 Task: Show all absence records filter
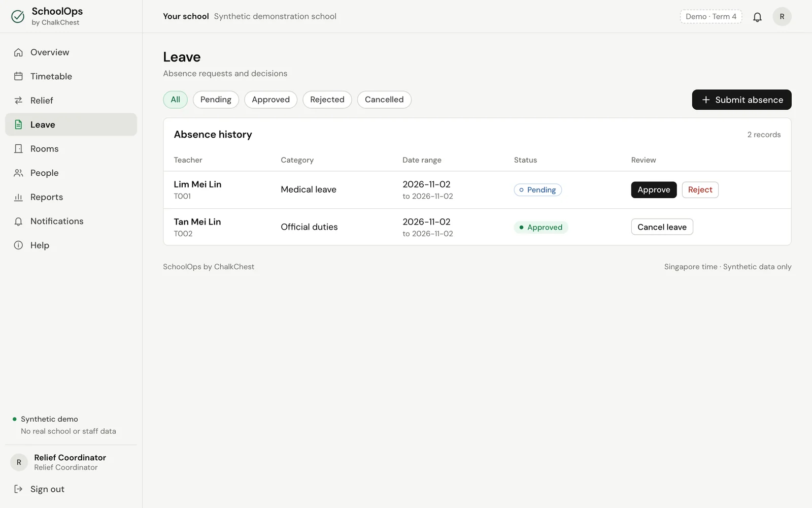pyautogui.click(x=175, y=100)
